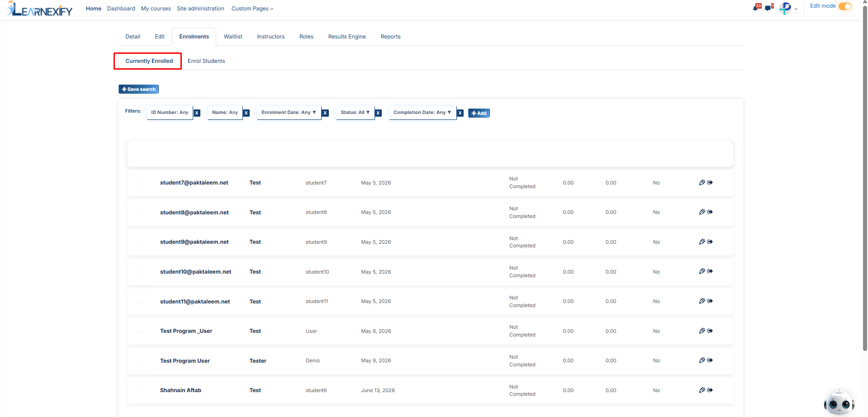
Task: Click the Save search button
Action: [x=138, y=89]
